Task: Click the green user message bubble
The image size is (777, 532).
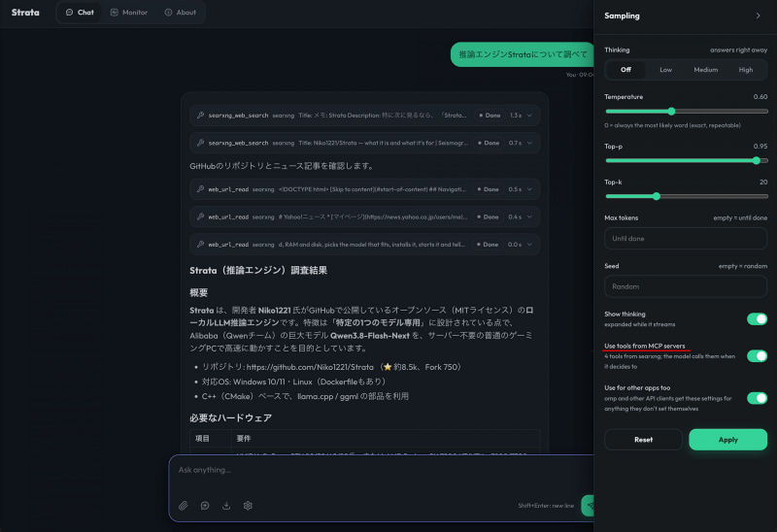Action: 523,54
